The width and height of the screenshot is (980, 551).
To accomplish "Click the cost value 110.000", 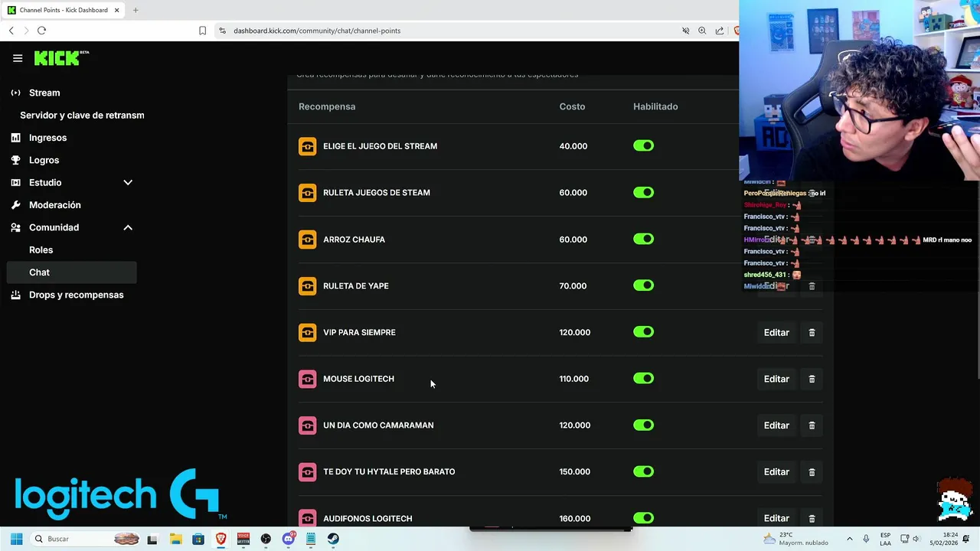I will pos(573,379).
